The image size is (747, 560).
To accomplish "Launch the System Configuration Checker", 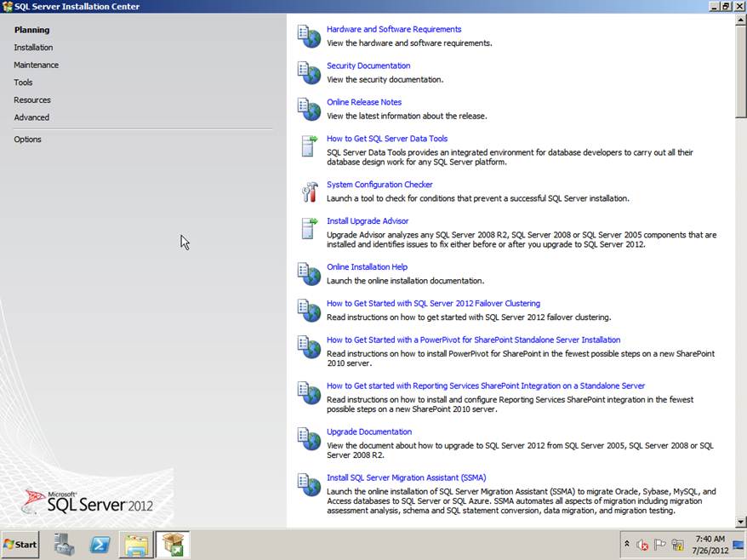I will tap(379, 185).
